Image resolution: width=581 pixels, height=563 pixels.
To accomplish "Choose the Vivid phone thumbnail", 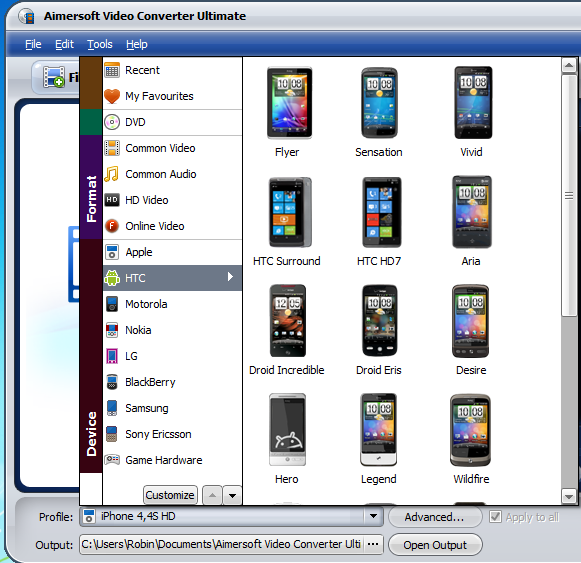I will click(473, 103).
